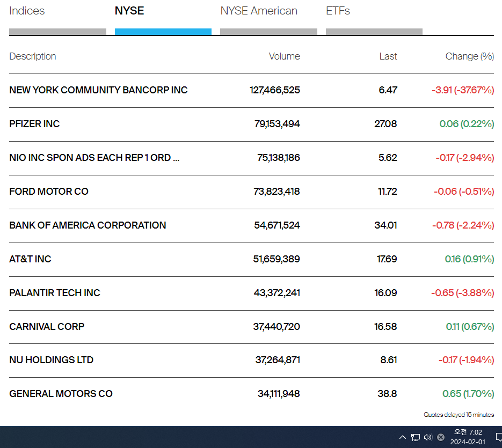Click last price 34.01

coord(385,225)
